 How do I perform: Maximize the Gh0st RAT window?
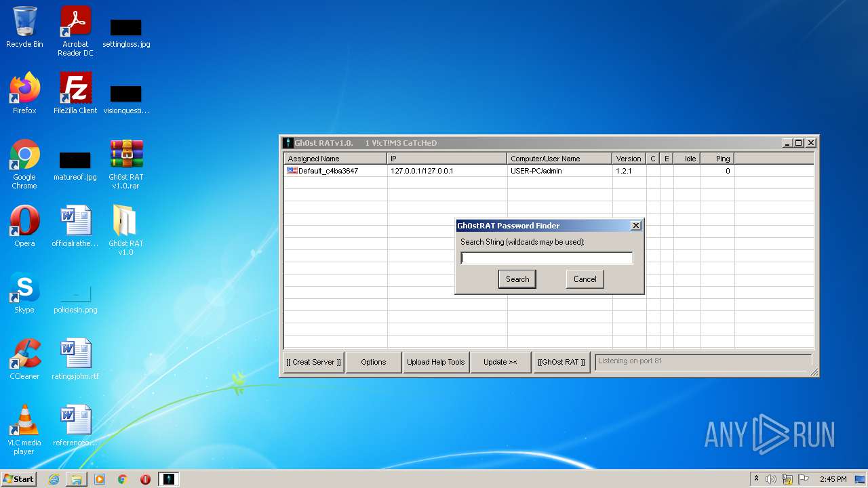(x=799, y=143)
